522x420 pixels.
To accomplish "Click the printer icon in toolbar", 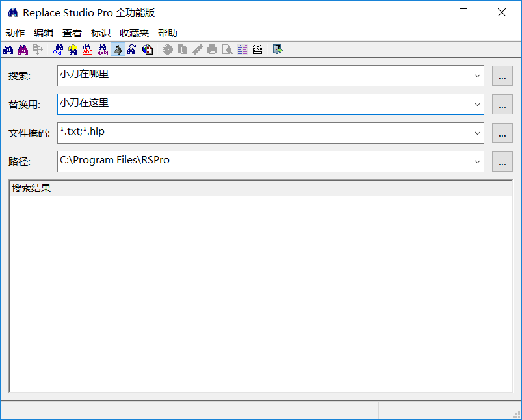I will tap(212, 49).
